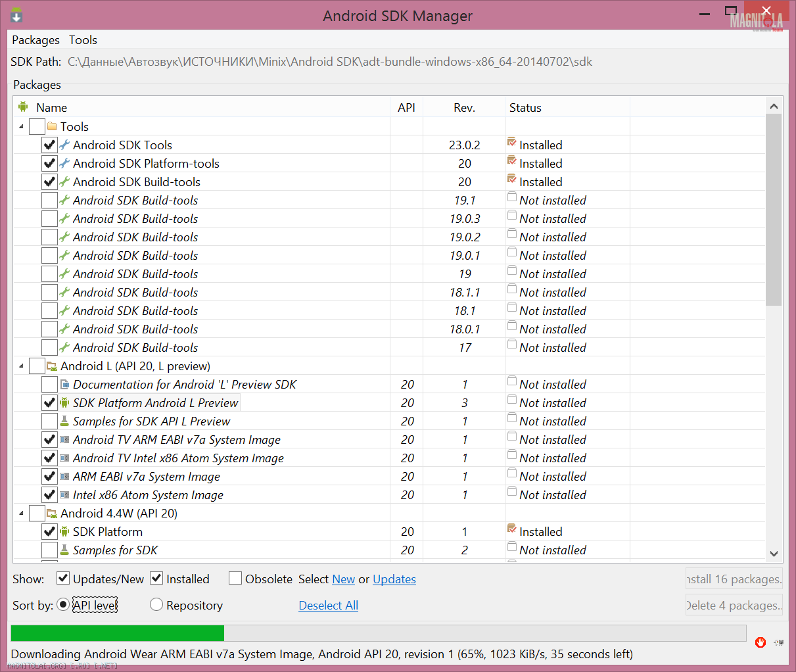Click the Samples for SDK flask icon
The height and width of the screenshot is (672, 796).
[x=64, y=550]
